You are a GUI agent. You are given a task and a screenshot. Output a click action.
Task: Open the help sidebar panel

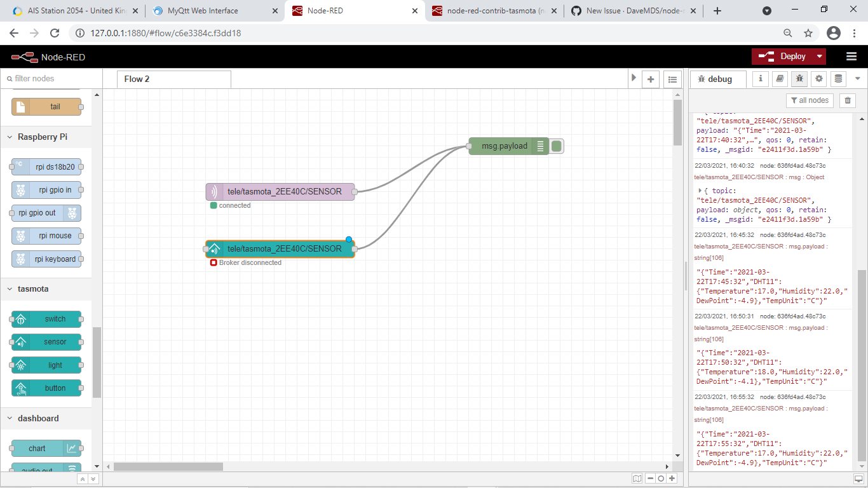coord(780,79)
